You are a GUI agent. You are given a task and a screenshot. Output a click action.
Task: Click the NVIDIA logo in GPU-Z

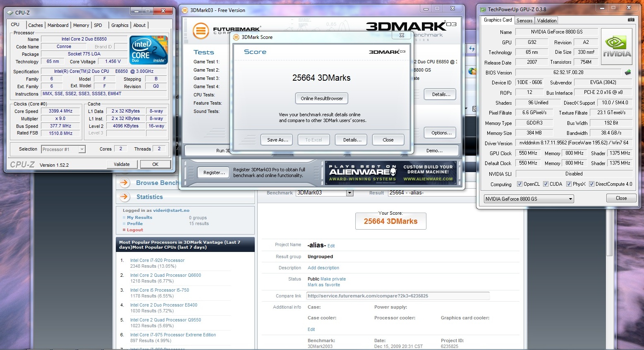tap(617, 47)
